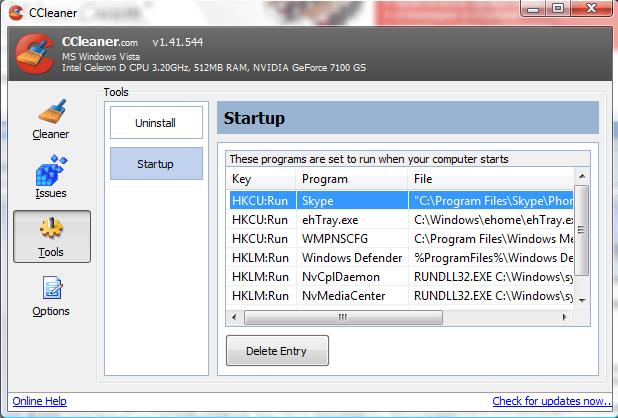Screen dimensions: 618x418
Task: Click the Delete Entry button
Action: 277,351
